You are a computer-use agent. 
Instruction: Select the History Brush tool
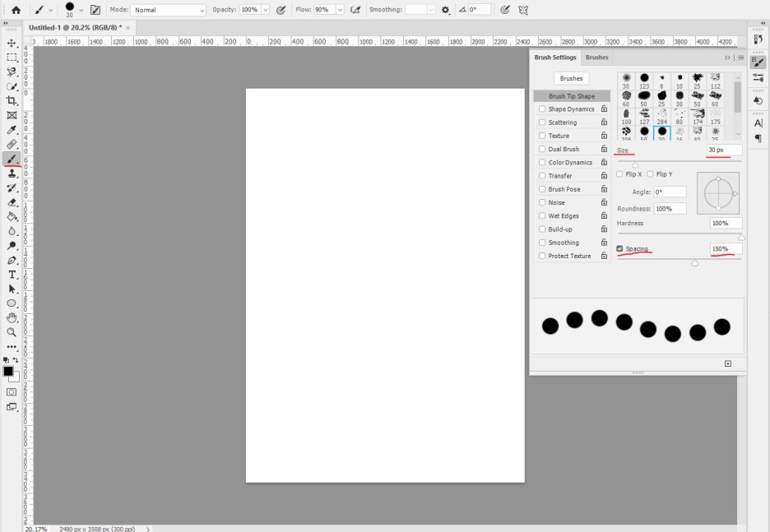coord(12,187)
